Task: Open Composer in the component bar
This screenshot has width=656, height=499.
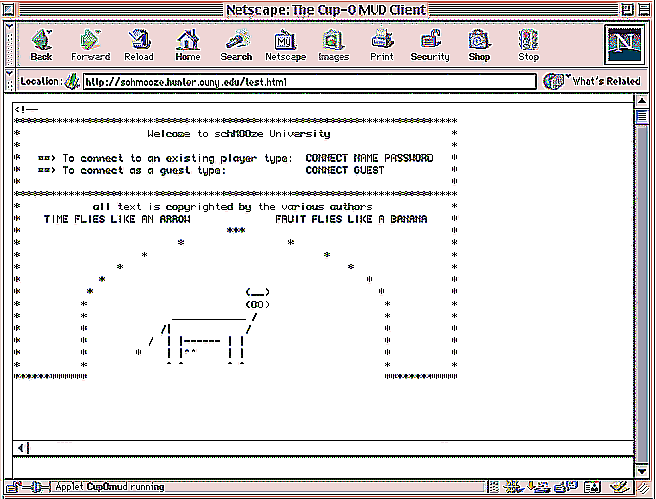Action: coord(620,486)
